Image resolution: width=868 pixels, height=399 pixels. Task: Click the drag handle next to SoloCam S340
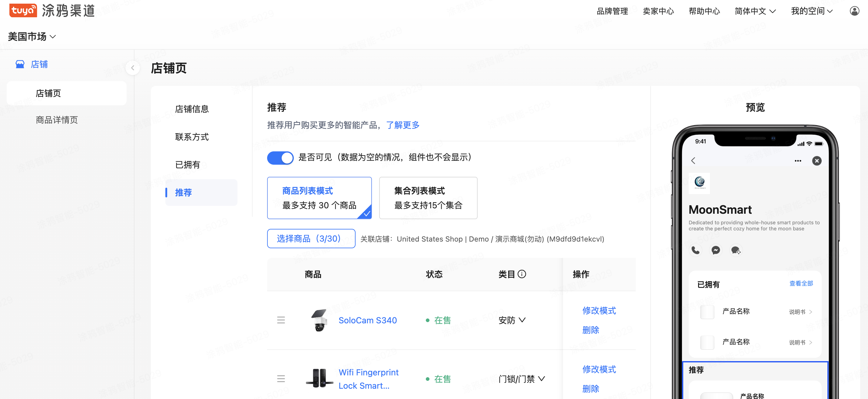281,320
